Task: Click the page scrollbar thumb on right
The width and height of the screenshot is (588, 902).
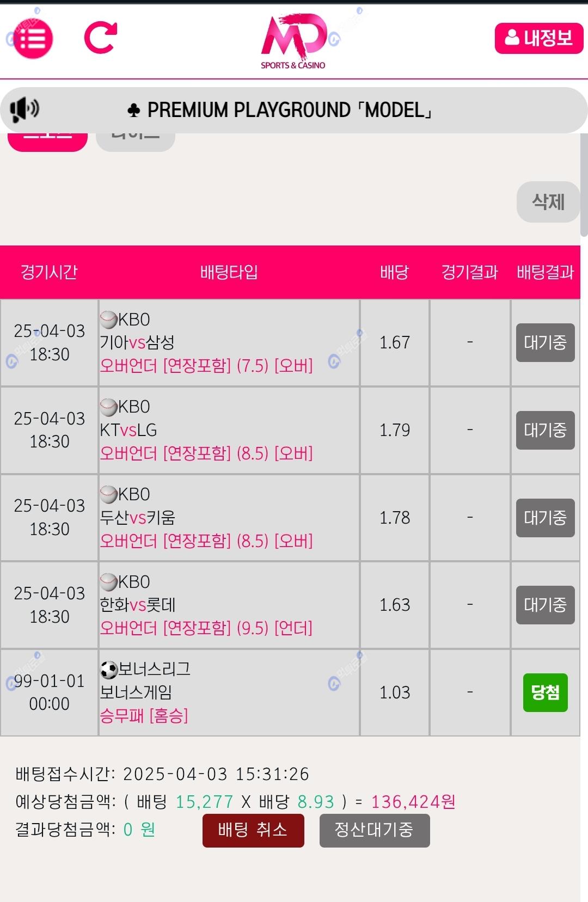Action: [x=584, y=185]
